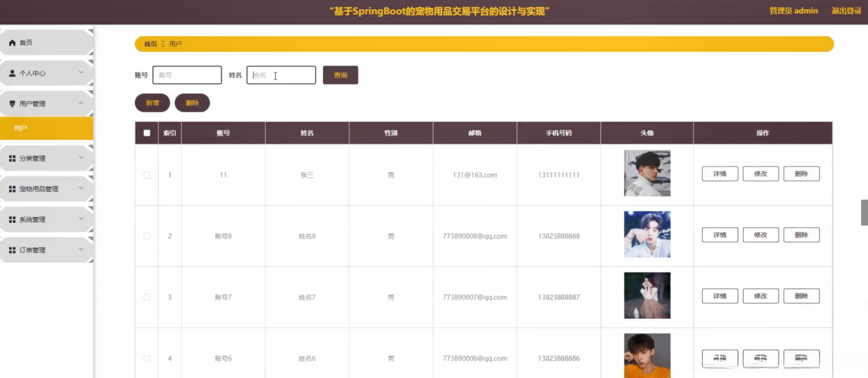The height and width of the screenshot is (378, 868).
Task: Click the person icon beside 个人中心
Action: (x=12, y=73)
